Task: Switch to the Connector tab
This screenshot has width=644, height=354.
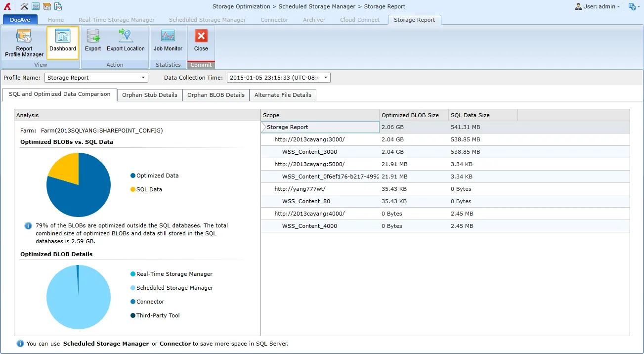Action: coord(274,20)
